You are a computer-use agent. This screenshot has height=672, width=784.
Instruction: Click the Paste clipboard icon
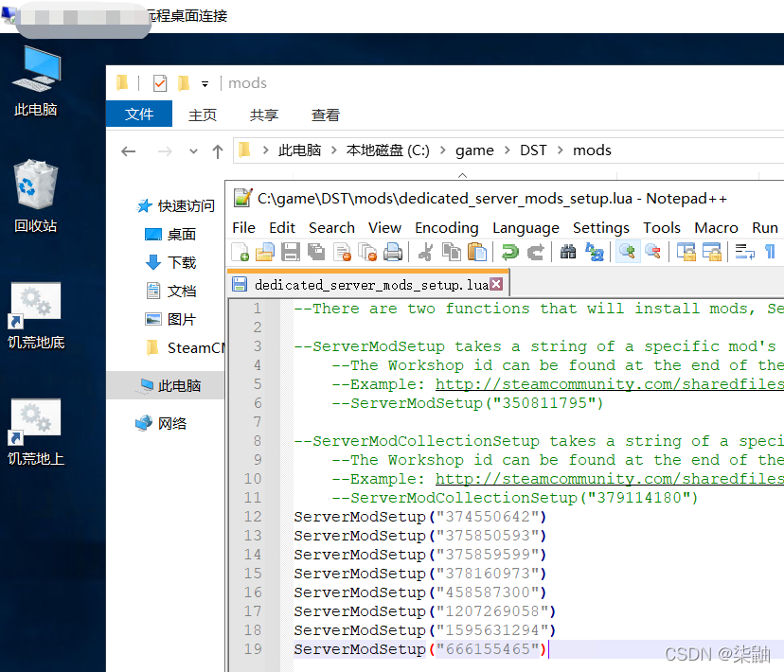click(477, 253)
